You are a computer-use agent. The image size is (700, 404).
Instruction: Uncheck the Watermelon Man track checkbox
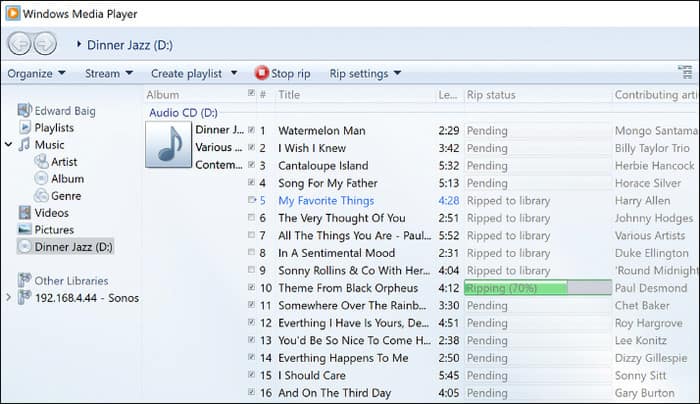coord(251,130)
